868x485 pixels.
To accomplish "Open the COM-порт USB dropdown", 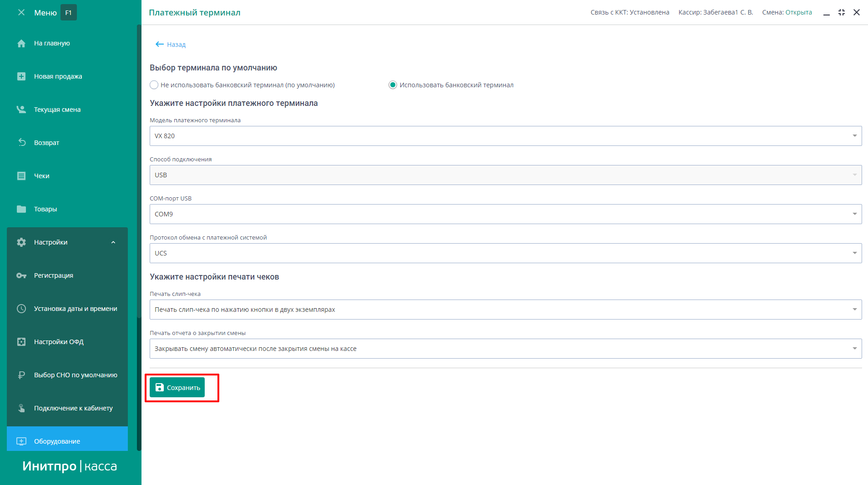I will tap(505, 214).
